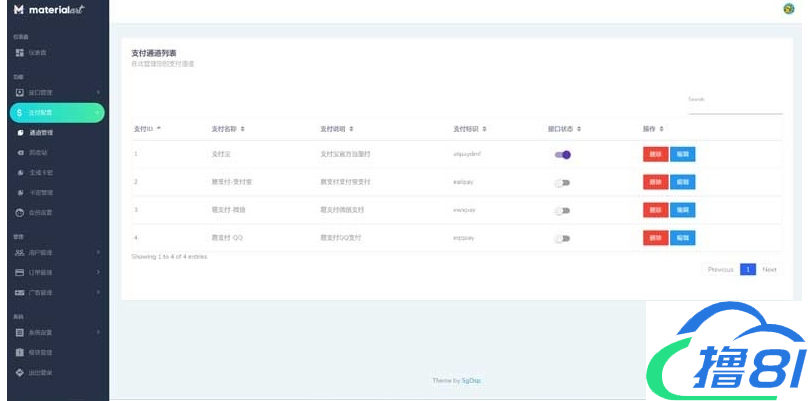This screenshot has height=401, width=808.
Task: Click the dashboard grid icon in sidebar
Action: [x=19, y=52]
